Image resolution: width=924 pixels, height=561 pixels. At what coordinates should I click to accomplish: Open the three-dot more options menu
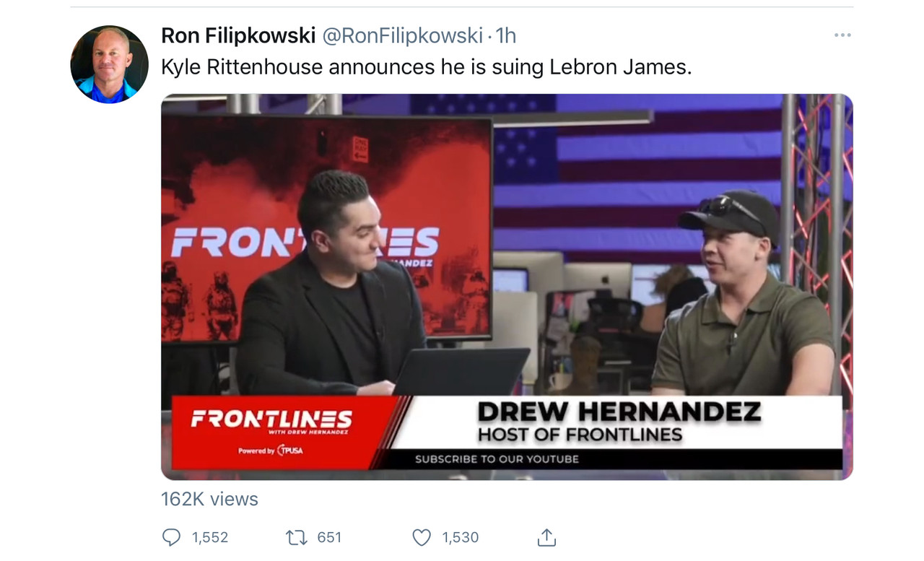click(x=842, y=35)
